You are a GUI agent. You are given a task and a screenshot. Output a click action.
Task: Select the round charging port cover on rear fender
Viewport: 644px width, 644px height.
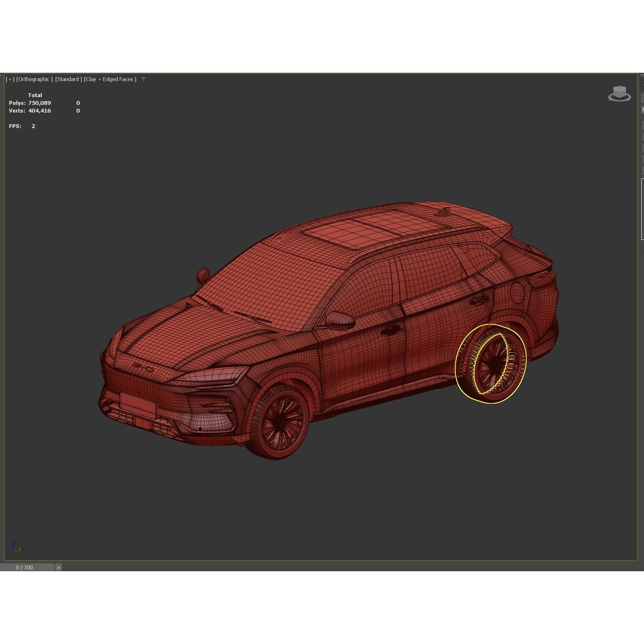click(x=517, y=293)
